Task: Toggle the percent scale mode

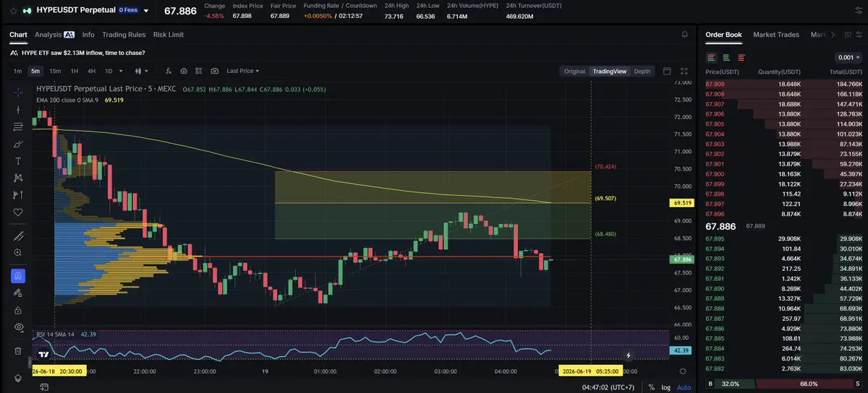Action: click(651, 387)
